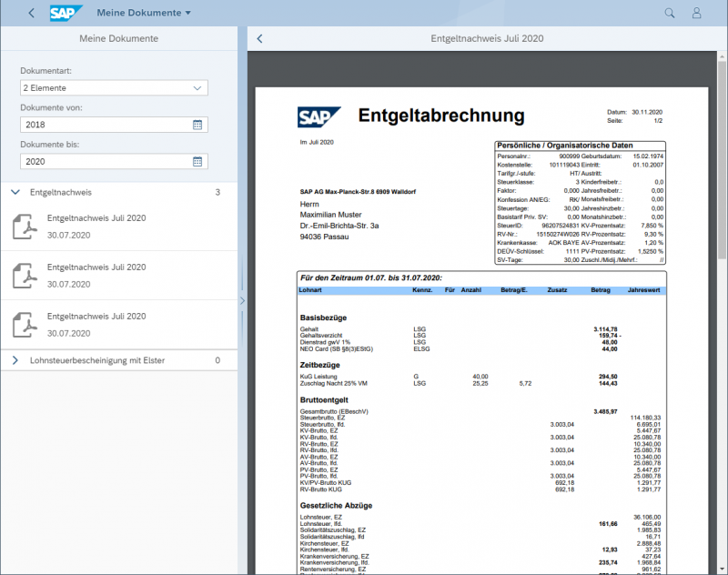
Task: Click the name Maximilian Muster
Action: [x=330, y=215]
